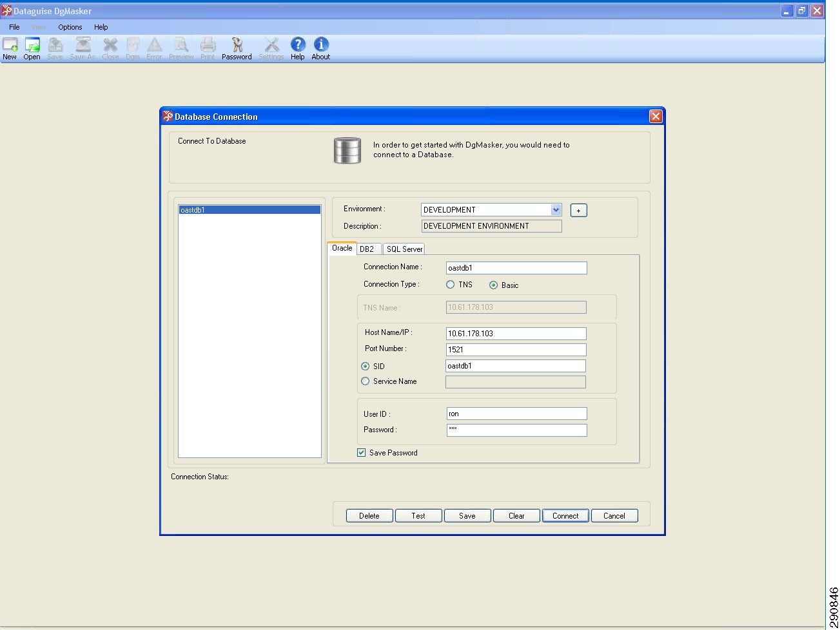Click the Connect button
The height and width of the screenshot is (630, 840).
coord(565,516)
